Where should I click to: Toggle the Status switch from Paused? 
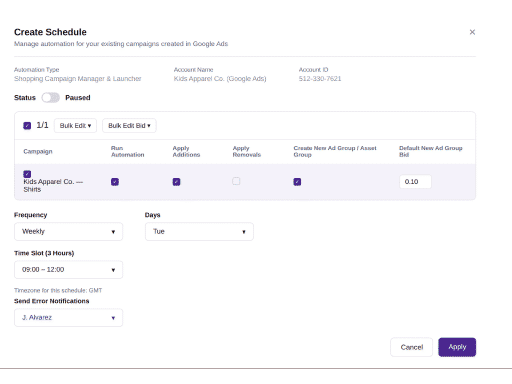click(51, 98)
